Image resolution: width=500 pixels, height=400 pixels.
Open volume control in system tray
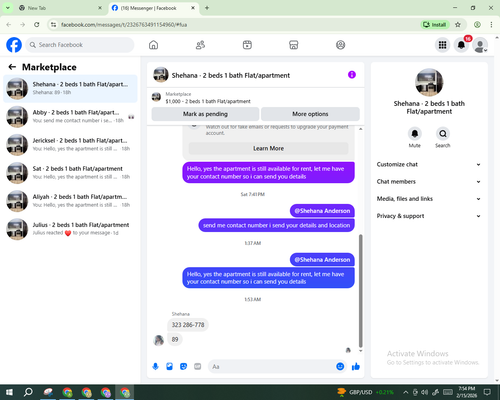point(425,392)
